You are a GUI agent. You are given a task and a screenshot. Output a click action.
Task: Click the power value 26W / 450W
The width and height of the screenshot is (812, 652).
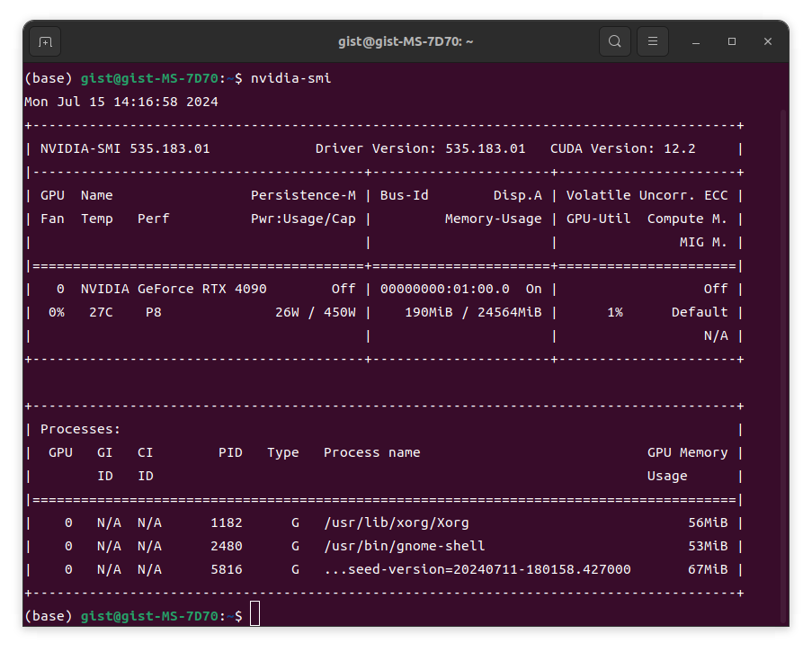point(316,312)
